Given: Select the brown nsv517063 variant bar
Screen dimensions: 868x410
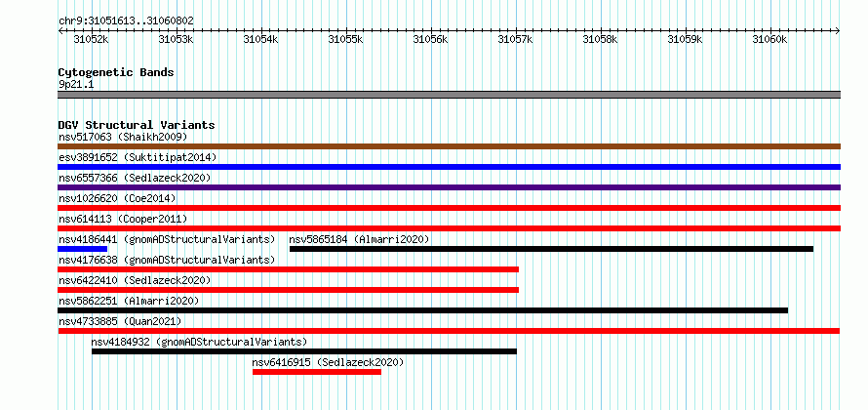Looking at the screenshot, I should pos(449,146).
